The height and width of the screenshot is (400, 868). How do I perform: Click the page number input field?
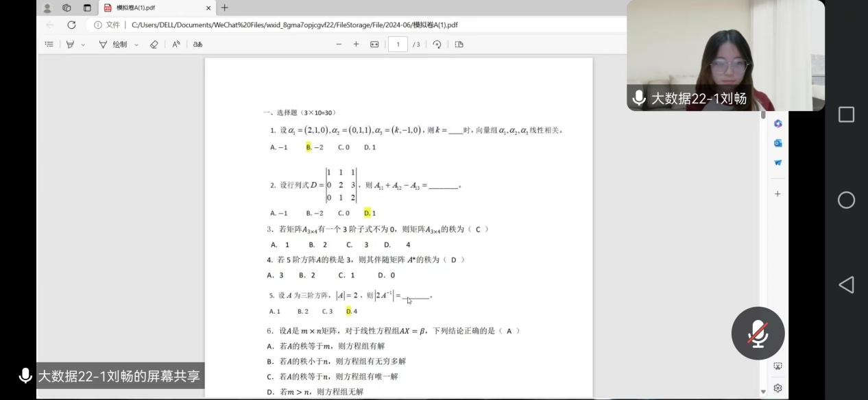click(398, 45)
